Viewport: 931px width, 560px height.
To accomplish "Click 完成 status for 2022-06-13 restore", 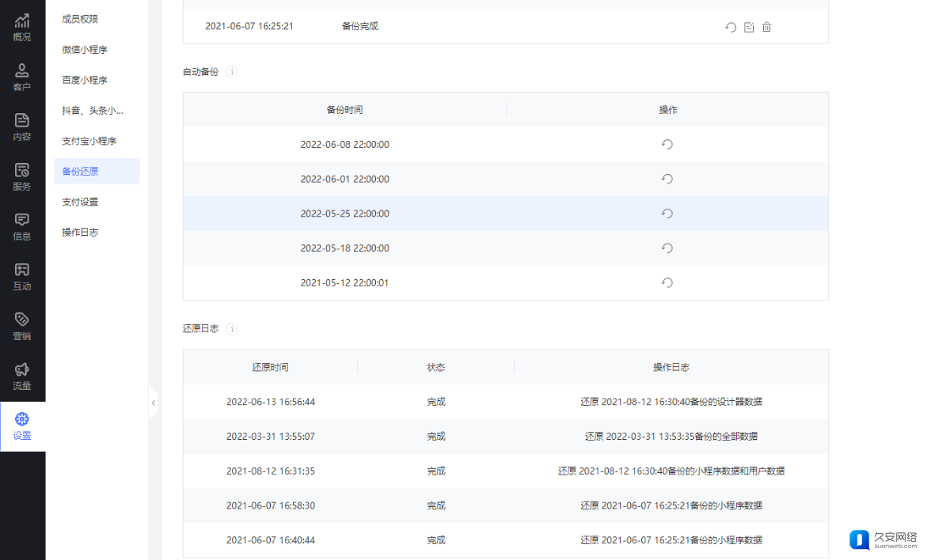I will pyautogui.click(x=435, y=402).
